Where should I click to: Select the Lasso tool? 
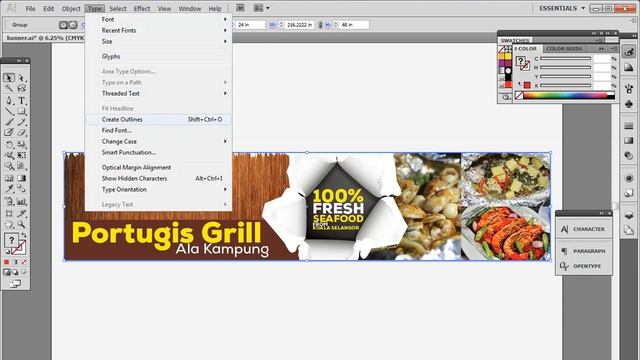point(22,89)
